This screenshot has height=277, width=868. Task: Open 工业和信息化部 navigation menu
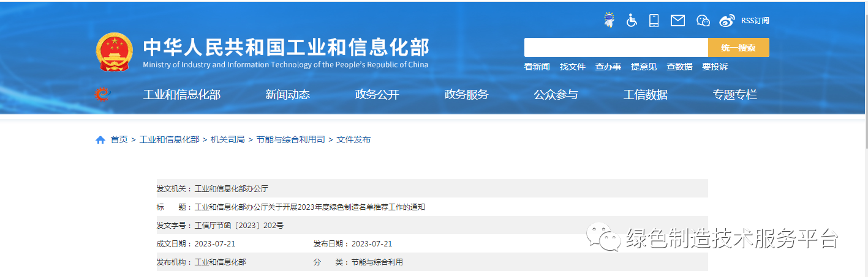tap(182, 95)
